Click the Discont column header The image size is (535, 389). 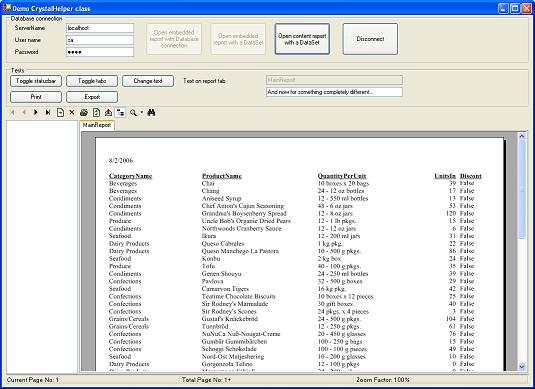(471, 176)
